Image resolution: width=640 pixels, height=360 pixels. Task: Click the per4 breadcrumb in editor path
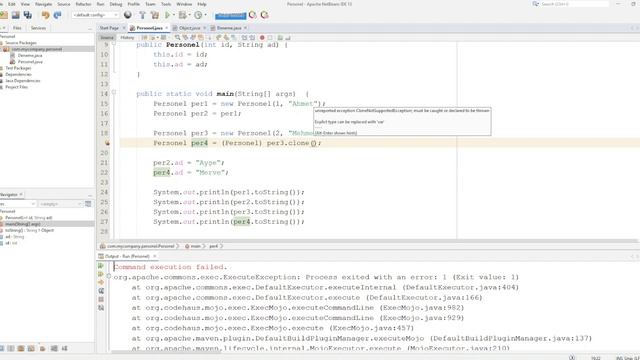tap(213, 246)
